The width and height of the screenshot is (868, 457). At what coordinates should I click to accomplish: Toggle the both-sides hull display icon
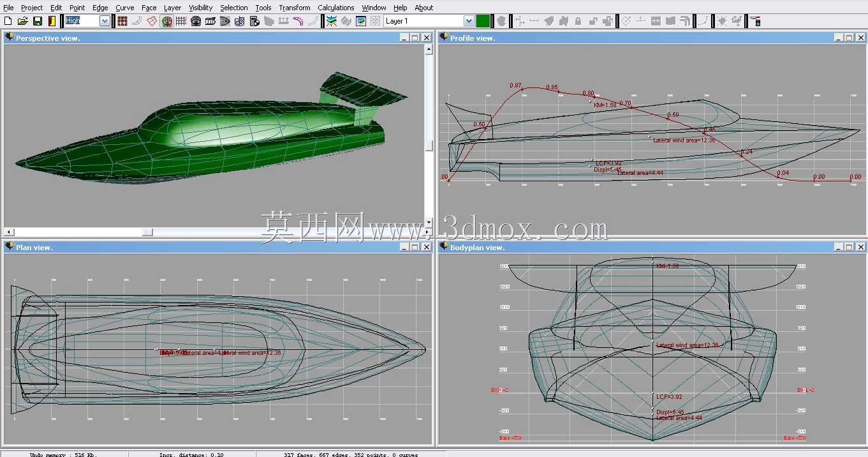[x=166, y=21]
